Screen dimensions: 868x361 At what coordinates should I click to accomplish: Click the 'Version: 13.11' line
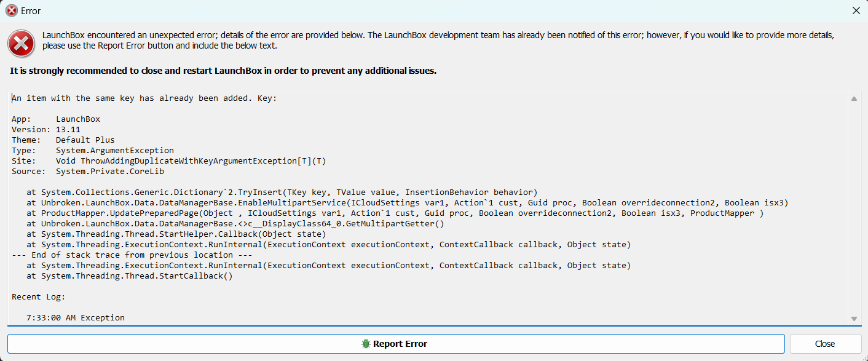click(46, 130)
